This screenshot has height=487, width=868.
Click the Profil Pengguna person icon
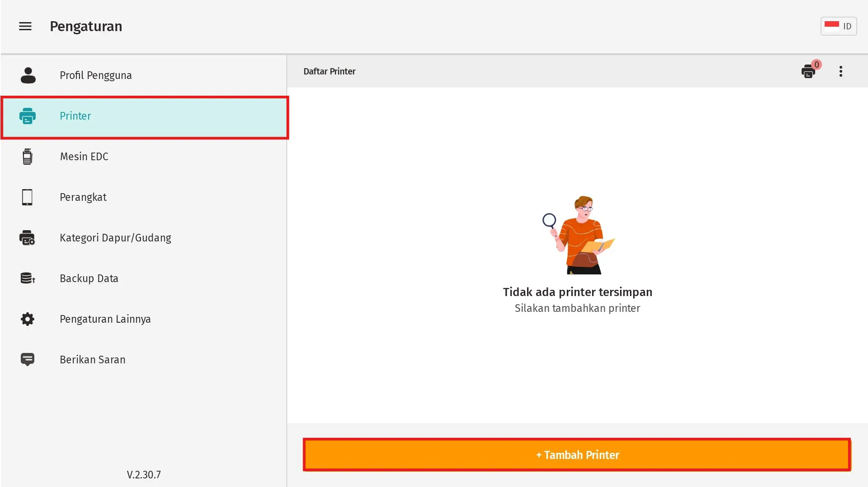tap(28, 75)
